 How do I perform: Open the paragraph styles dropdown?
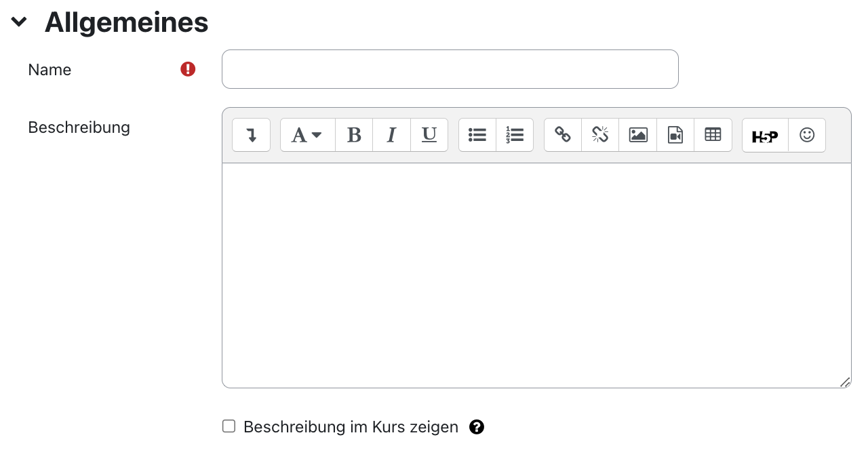307,135
